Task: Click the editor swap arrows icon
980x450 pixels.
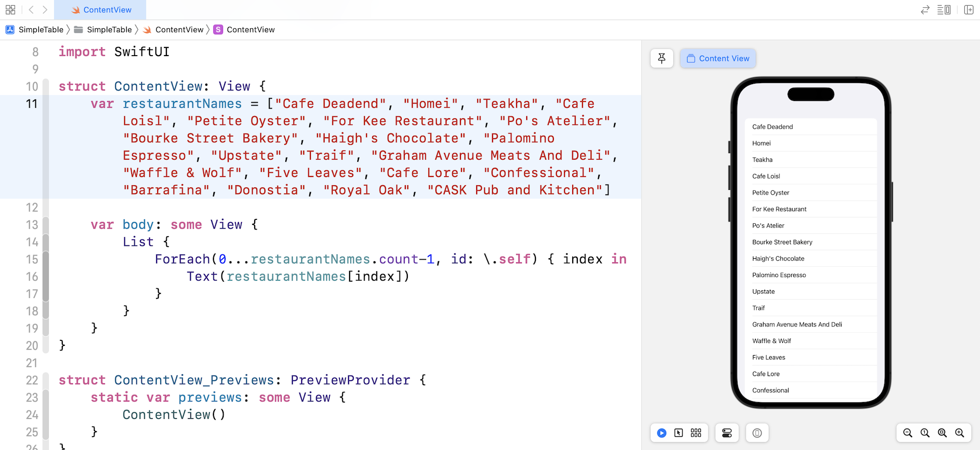Action: click(x=925, y=10)
